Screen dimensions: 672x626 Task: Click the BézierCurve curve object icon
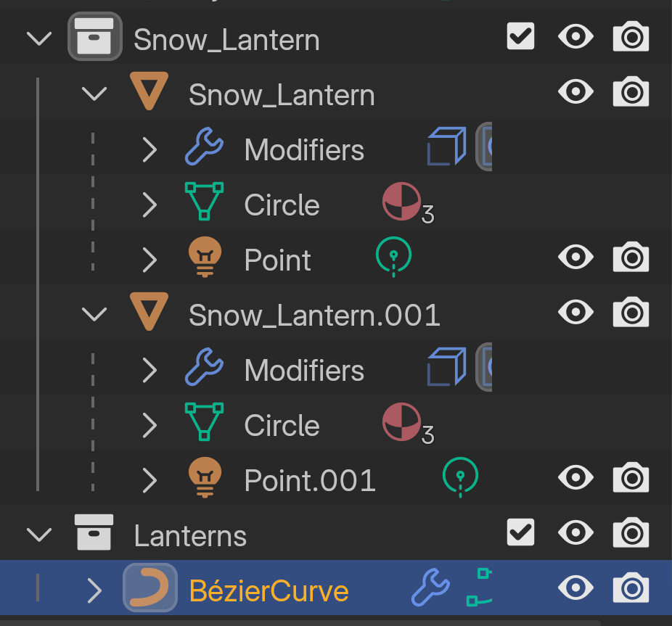150,590
